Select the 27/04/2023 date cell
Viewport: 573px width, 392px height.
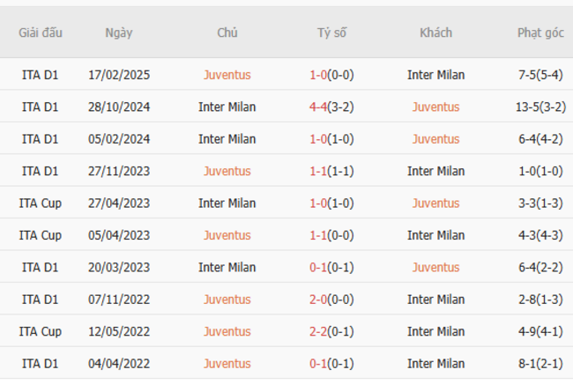[x=119, y=203]
